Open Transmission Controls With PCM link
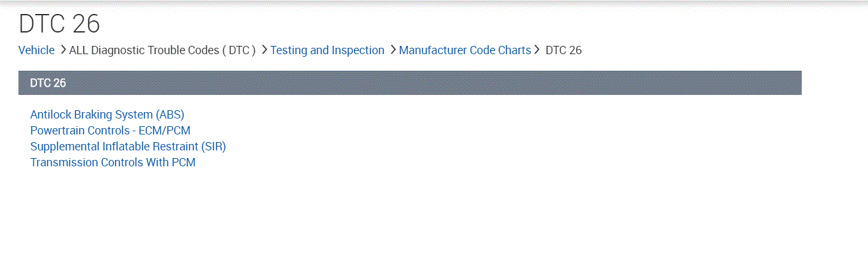 [113, 163]
